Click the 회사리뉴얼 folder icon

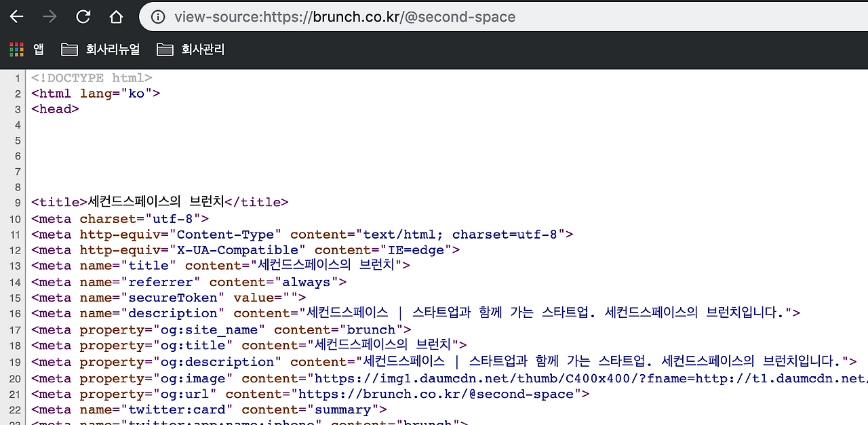pos(70,49)
